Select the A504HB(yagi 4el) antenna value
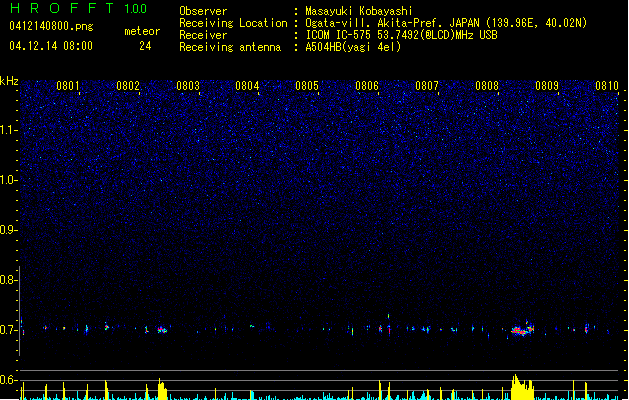 click(x=353, y=47)
